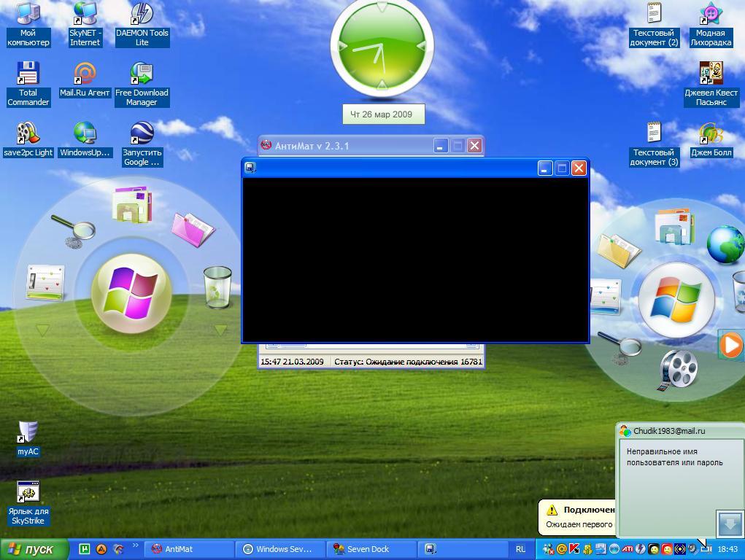
Task: Click blue down-arrow button in Mail.Ru notification
Action: pos(729,523)
